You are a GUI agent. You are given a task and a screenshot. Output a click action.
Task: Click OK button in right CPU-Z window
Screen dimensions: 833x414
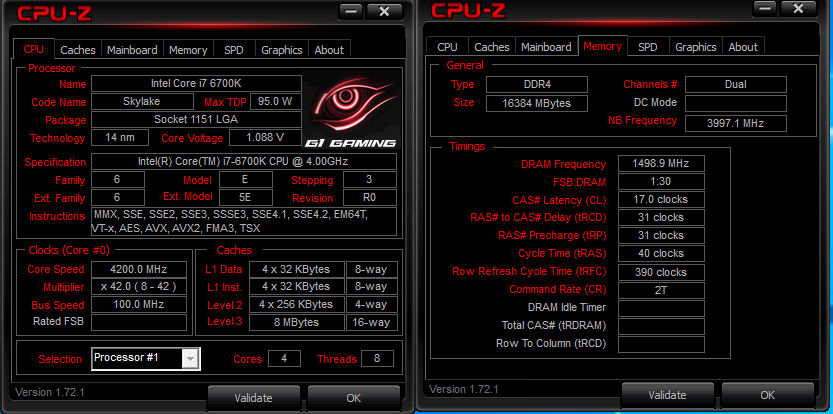point(767,395)
